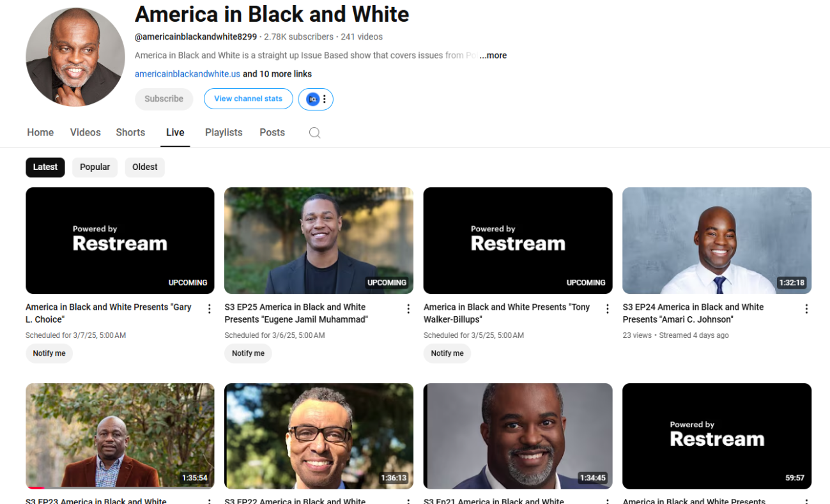Screen dimensions: 830x504
Task: Toggle Notify me for Tony Walker-Billups stream
Action: [447, 353]
